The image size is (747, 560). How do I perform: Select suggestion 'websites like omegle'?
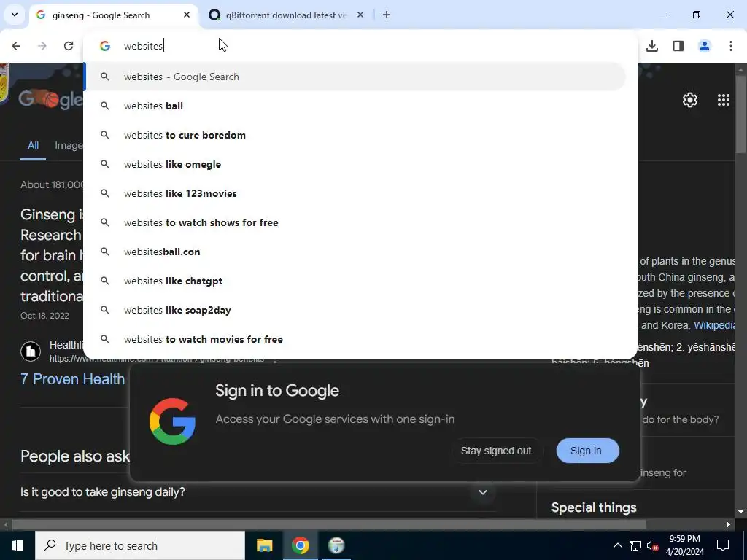(355, 164)
